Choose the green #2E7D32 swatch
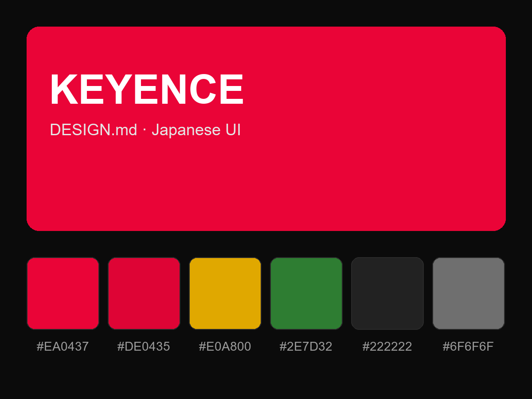532x399 pixels. tap(306, 293)
